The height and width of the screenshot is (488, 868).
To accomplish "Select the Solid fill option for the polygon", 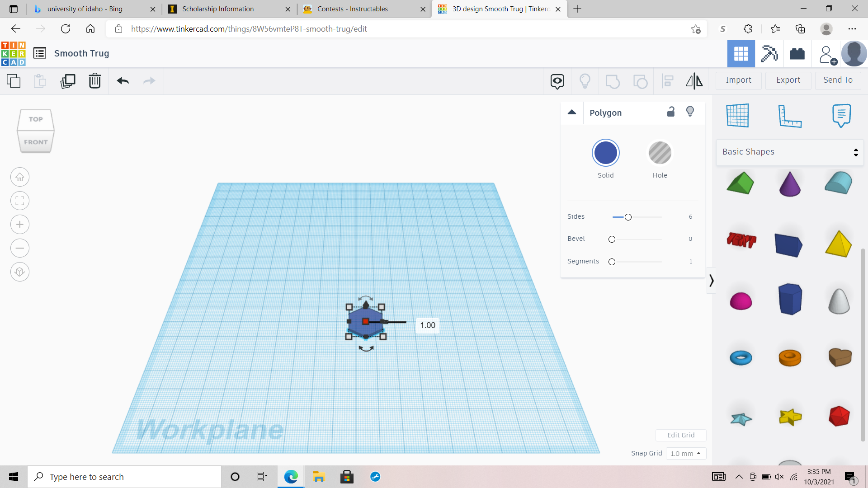I will click(606, 153).
